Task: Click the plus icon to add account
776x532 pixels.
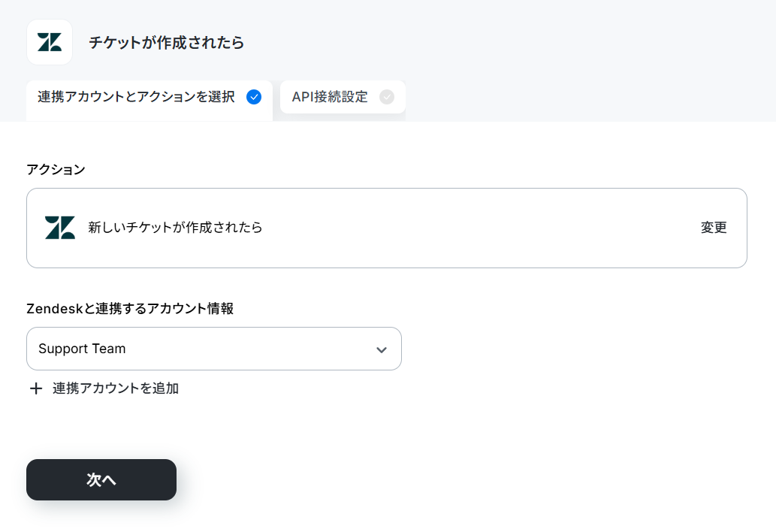Action: pyautogui.click(x=35, y=388)
